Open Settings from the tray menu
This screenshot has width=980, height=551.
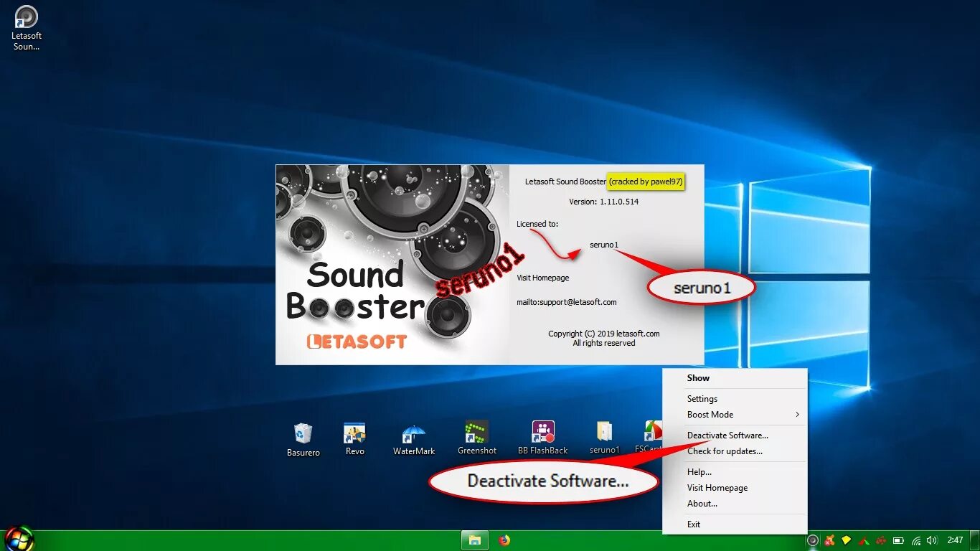[x=735, y=399]
